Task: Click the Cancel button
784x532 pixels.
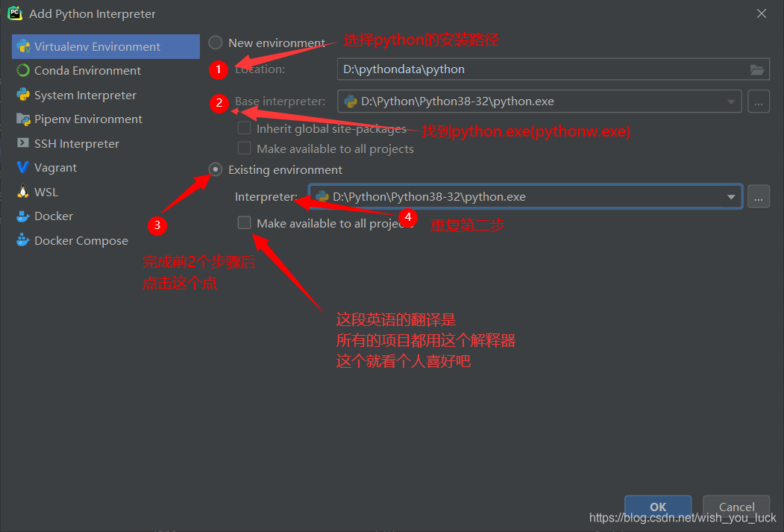Action: tap(736, 507)
